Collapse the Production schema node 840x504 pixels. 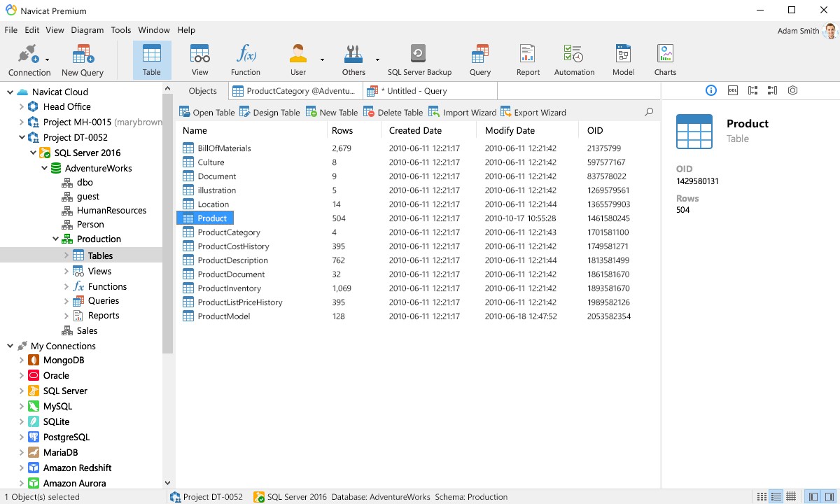coord(55,239)
